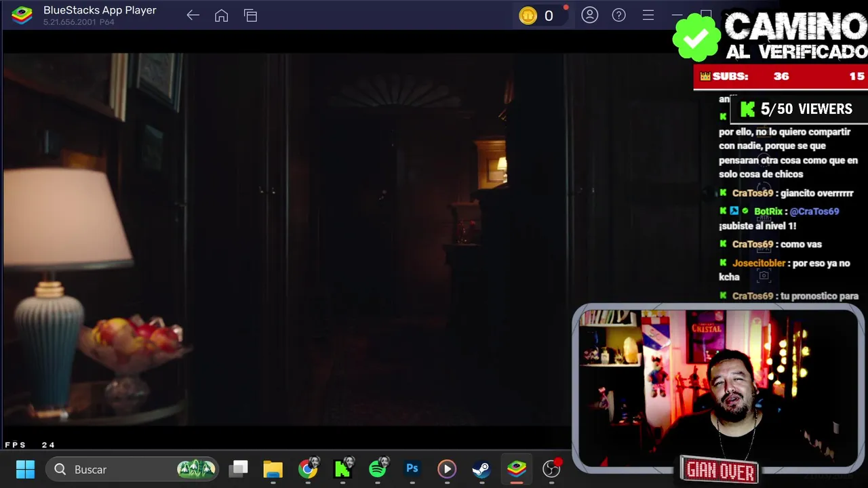Image resolution: width=868 pixels, height=488 pixels.
Task: Click the '@CraTos69' mention in chat
Action: (x=814, y=211)
